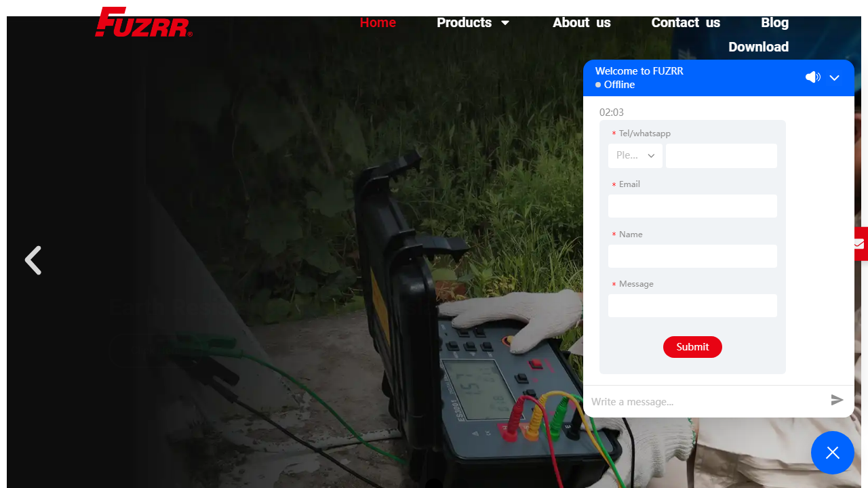Open the country code dropdown
The width and height of the screenshot is (868, 488).
pyautogui.click(x=635, y=156)
